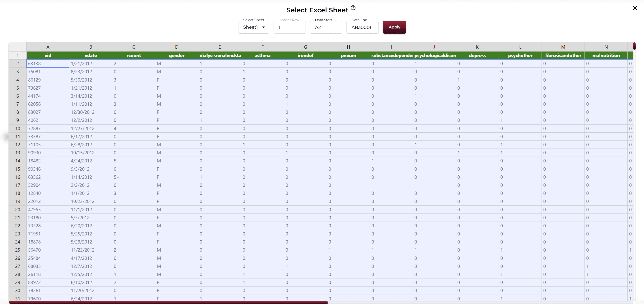The image size is (644, 304).
Task: Select cell with date 10/15/2012
Action: (91, 153)
